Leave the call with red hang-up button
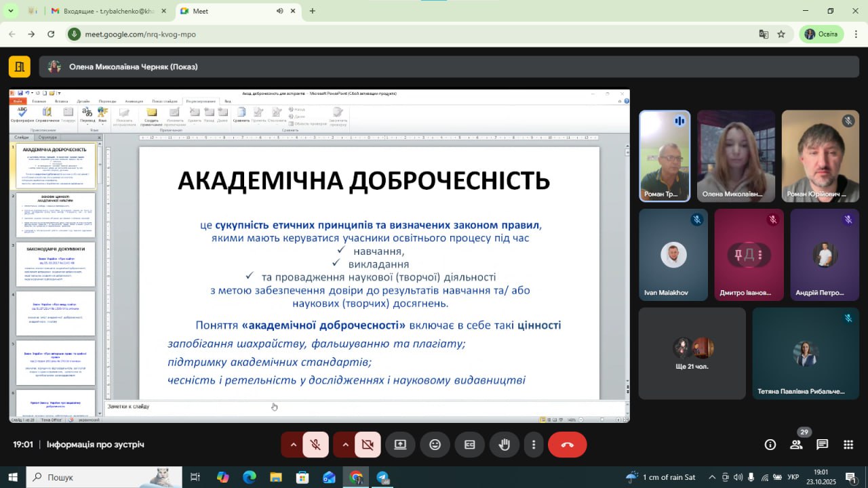 (567, 445)
